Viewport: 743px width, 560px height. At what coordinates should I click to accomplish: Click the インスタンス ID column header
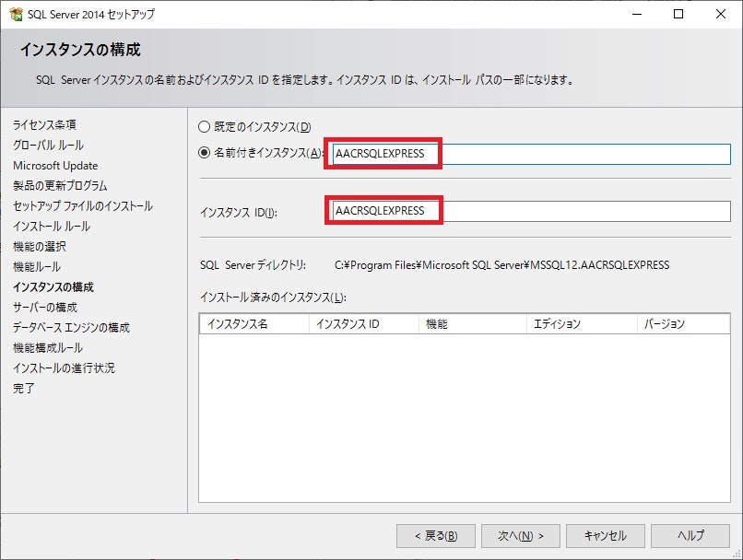click(x=364, y=324)
